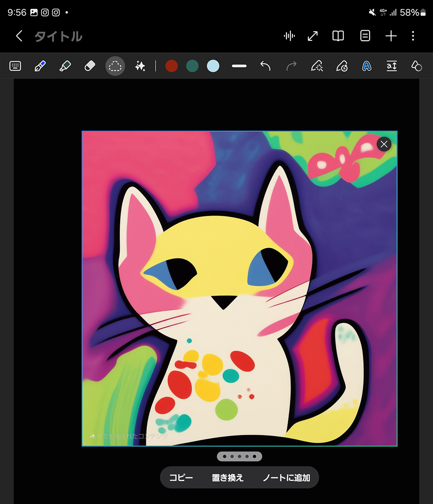Open the AI sketch assist sparkle tool
This screenshot has width=433, height=504.
pyautogui.click(x=140, y=66)
